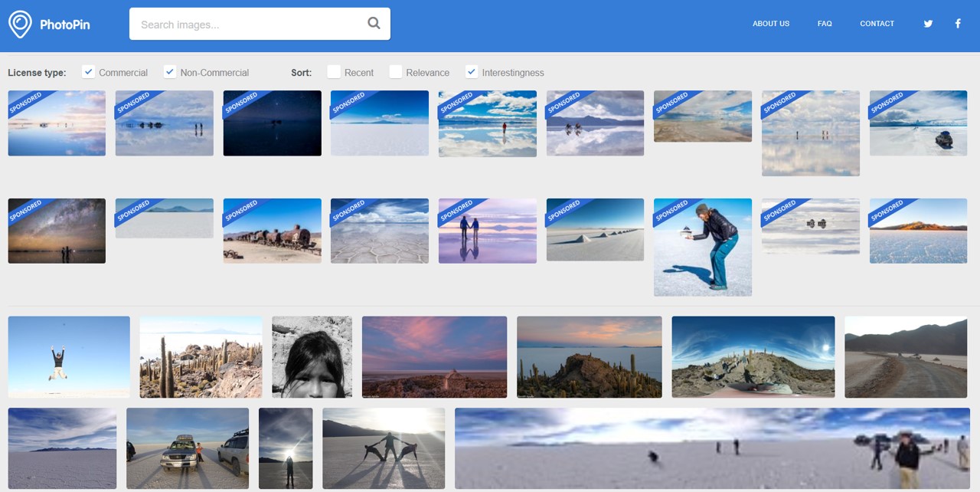The width and height of the screenshot is (980, 492).
Task: Uncheck the Non-Commercial license checkbox
Action: [x=170, y=72]
